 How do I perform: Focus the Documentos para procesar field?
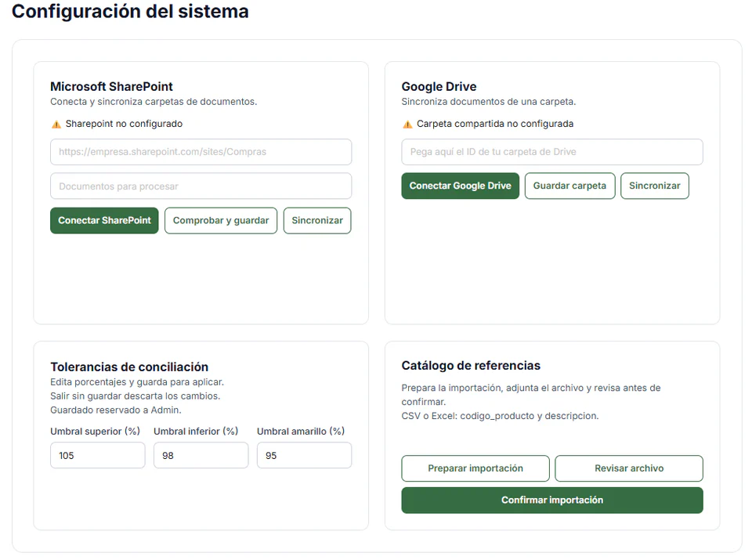201,186
